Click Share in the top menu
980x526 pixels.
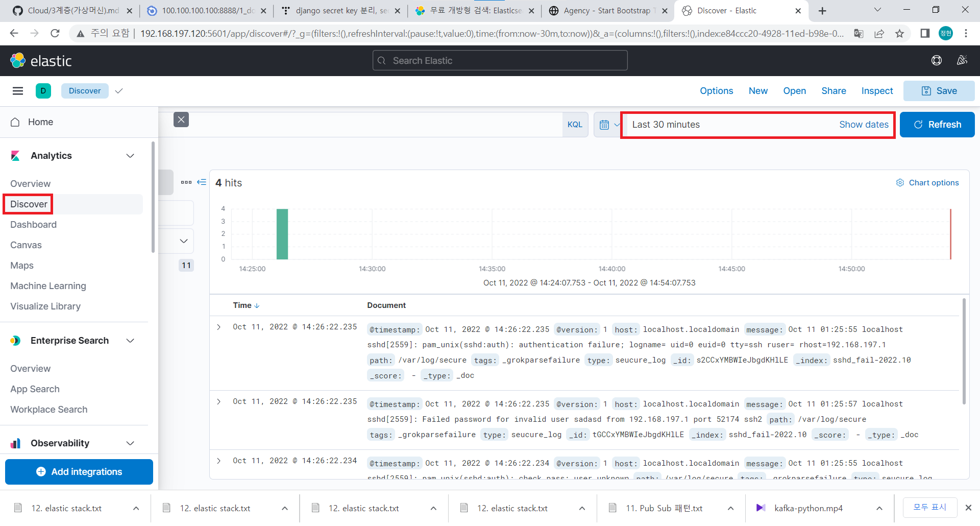pos(834,91)
